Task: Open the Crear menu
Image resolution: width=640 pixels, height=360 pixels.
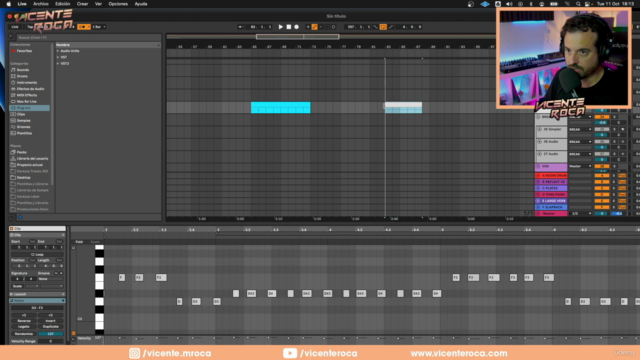Action: 82,4
